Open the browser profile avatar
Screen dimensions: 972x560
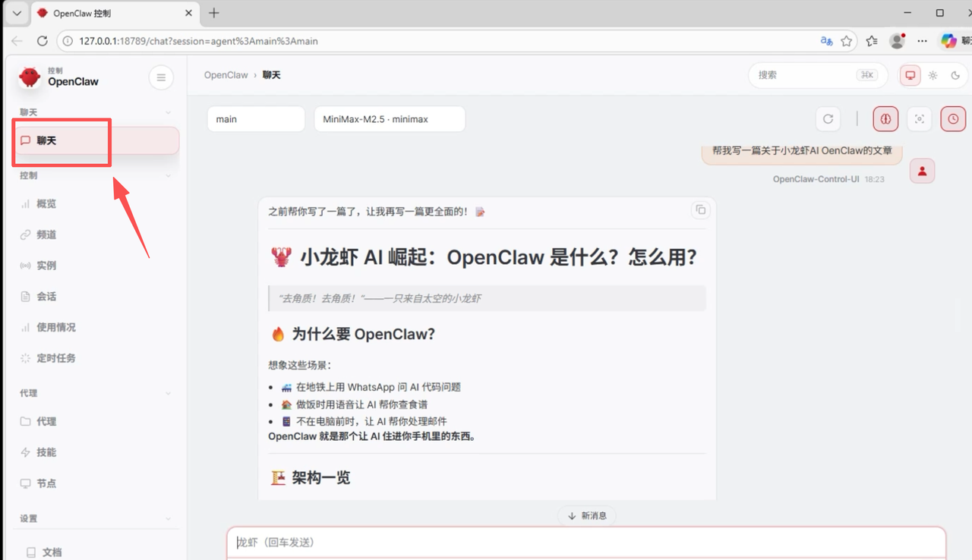898,41
